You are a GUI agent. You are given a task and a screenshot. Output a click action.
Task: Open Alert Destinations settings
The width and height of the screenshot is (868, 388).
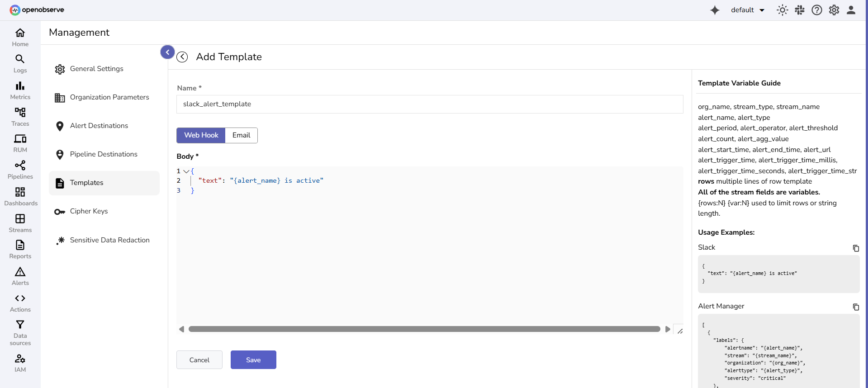[x=99, y=126]
